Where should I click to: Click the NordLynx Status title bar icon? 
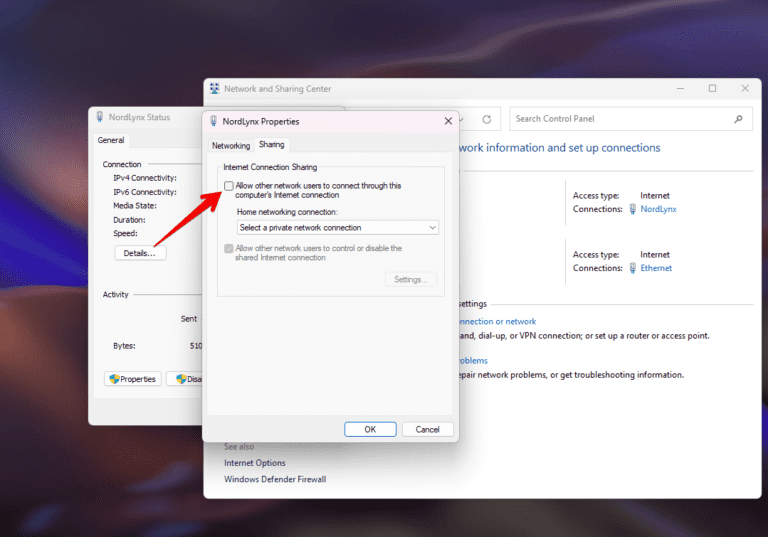99,117
